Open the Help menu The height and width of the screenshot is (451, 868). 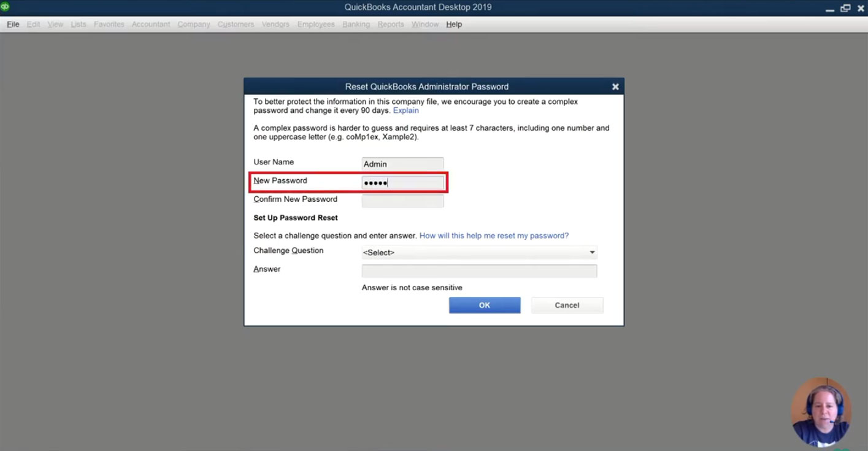point(454,25)
